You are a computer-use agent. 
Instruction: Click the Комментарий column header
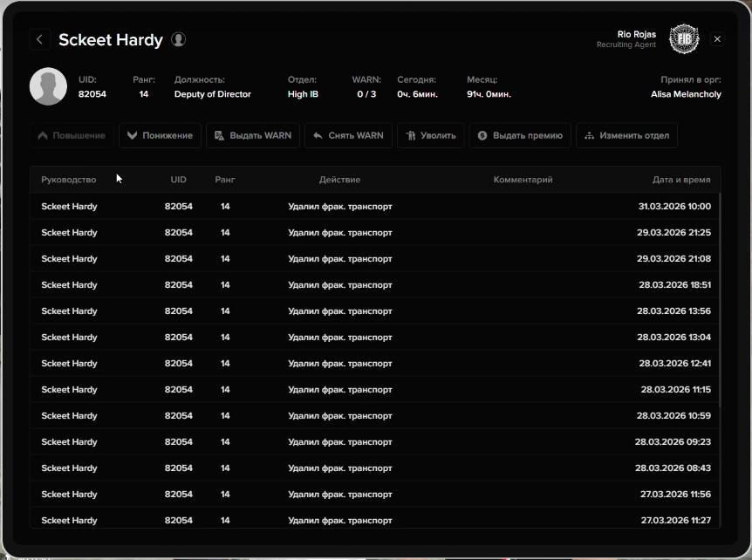click(523, 180)
